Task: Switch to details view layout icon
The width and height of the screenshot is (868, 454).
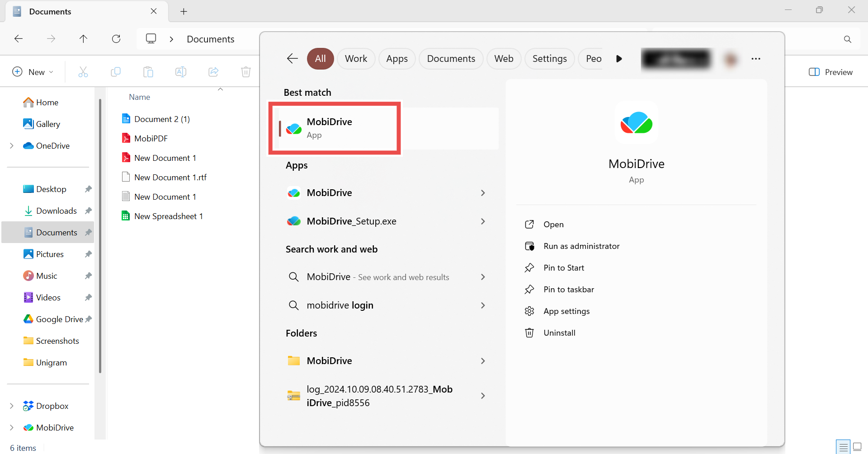Action: point(843,447)
